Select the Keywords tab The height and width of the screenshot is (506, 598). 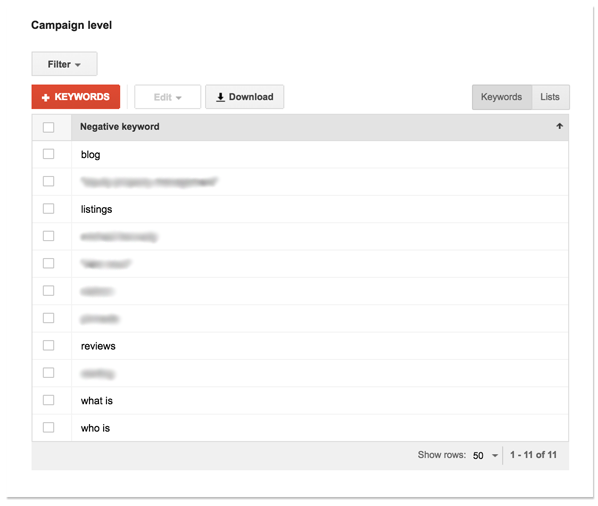(x=502, y=97)
